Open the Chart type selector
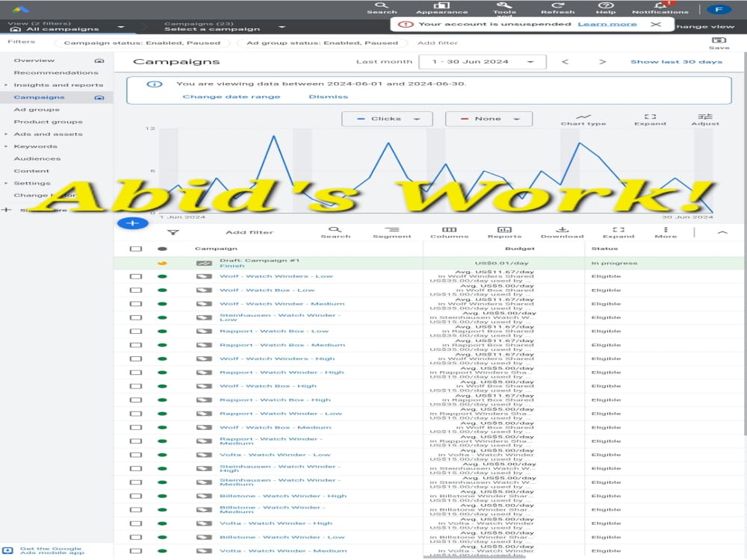 point(583,119)
